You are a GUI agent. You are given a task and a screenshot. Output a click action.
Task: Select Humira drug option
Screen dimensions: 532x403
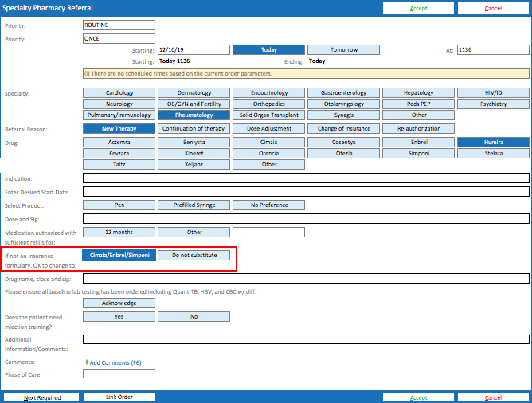[493, 142]
